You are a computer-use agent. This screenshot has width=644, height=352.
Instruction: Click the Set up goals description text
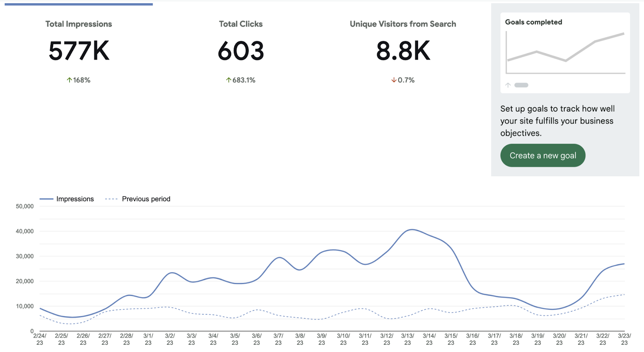click(557, 121)
